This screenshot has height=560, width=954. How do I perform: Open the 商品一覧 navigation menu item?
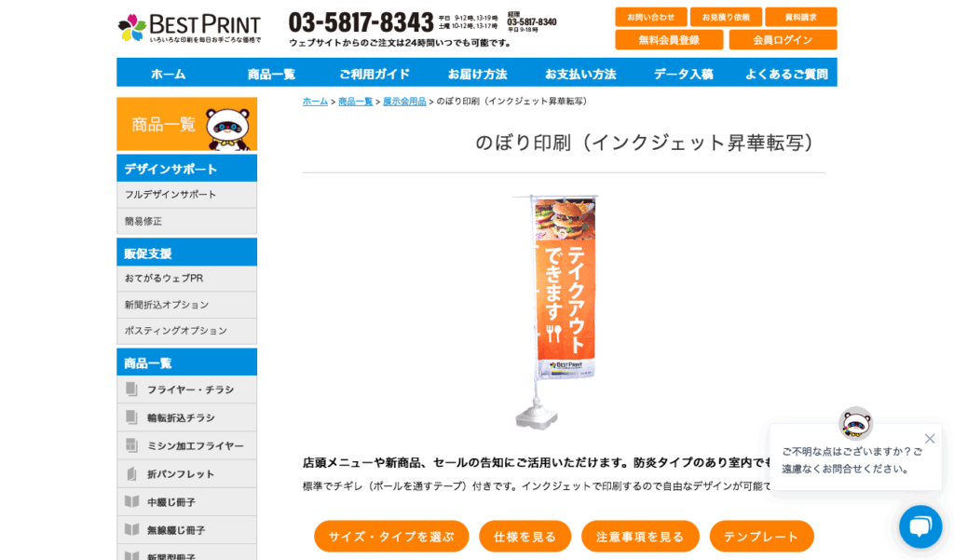271,75
